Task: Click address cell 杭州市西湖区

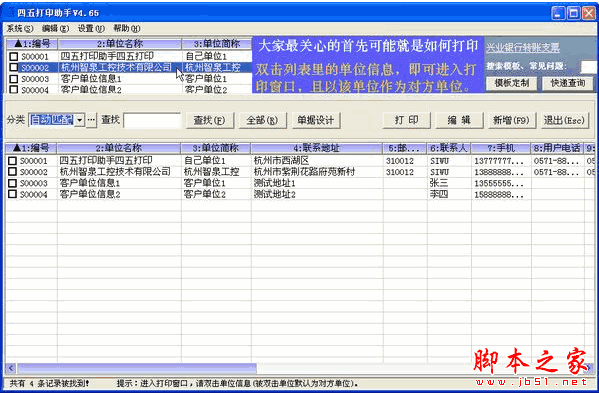Action: [x=282, y=160]
